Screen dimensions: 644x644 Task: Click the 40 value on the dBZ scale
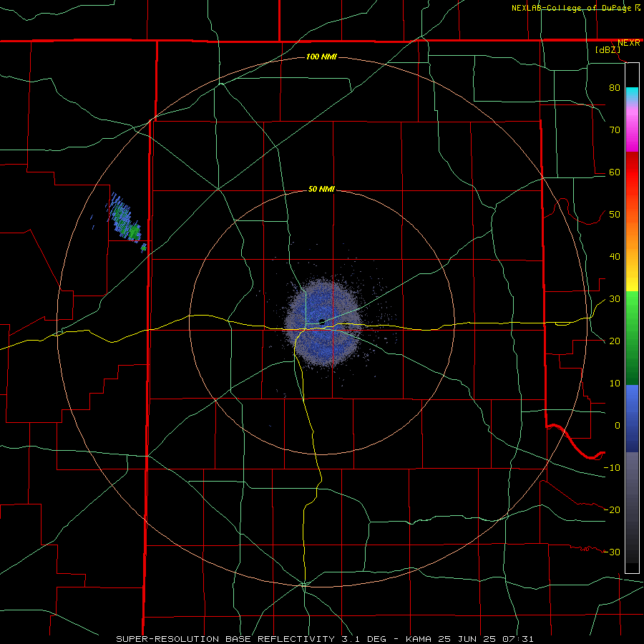tap(615, 257)
